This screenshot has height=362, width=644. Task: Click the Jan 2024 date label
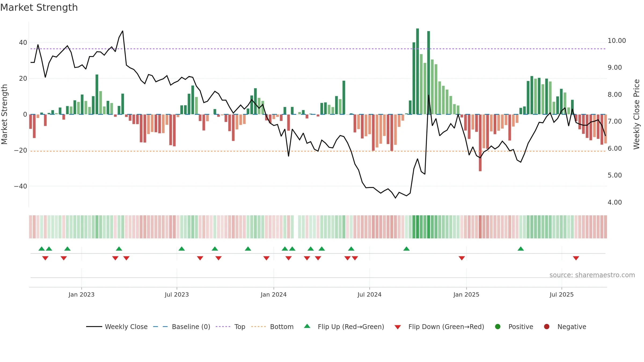[274, 295]
